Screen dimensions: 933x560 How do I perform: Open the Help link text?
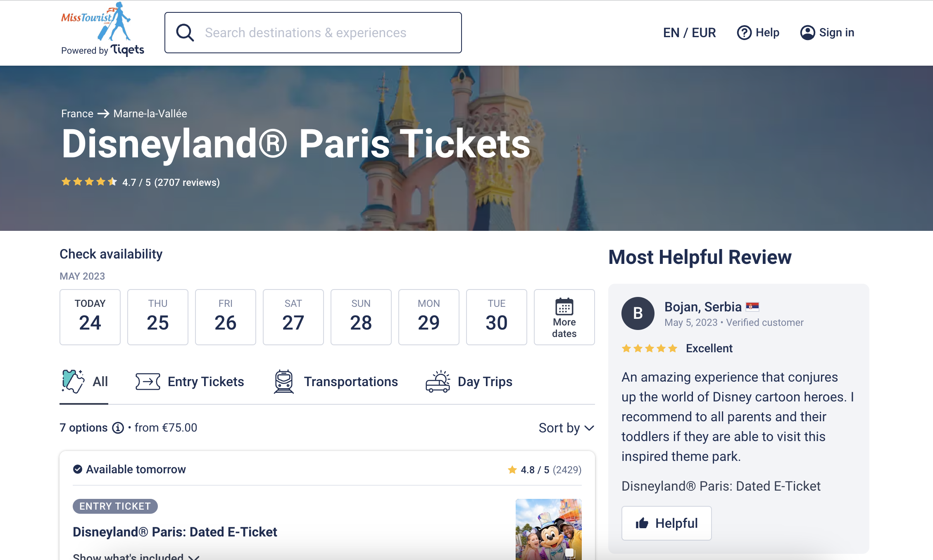[x=767, y=33]
